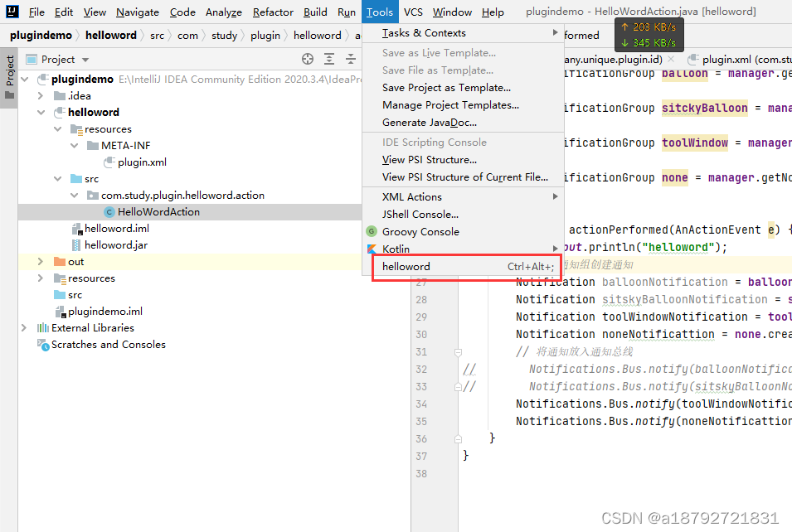Click the Expand All icon in Project panel
792x532 pixels.
pos(329,59)
